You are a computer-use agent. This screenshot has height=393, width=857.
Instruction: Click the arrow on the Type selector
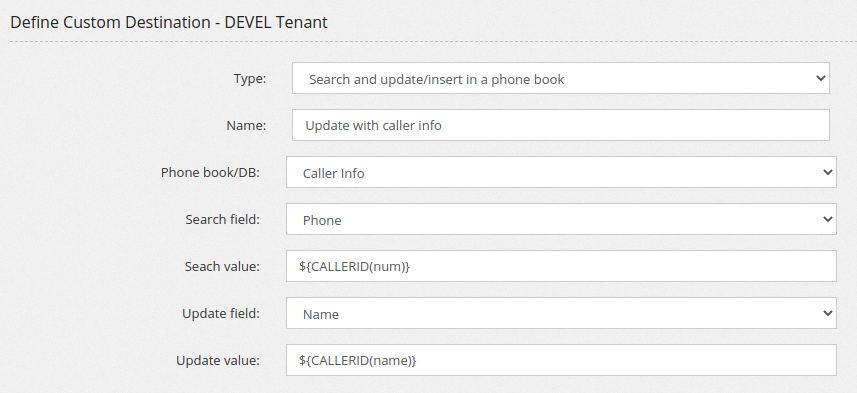tap(820, 78)
